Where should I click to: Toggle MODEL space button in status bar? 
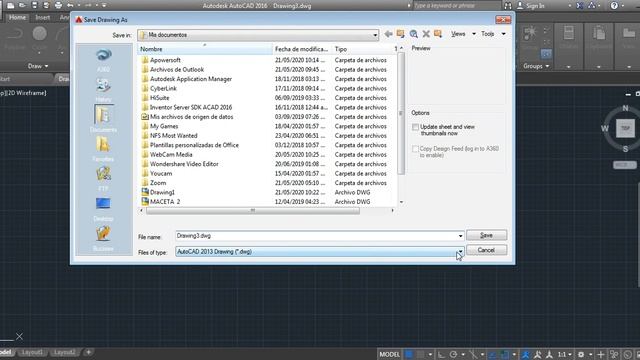coord(389,354)
